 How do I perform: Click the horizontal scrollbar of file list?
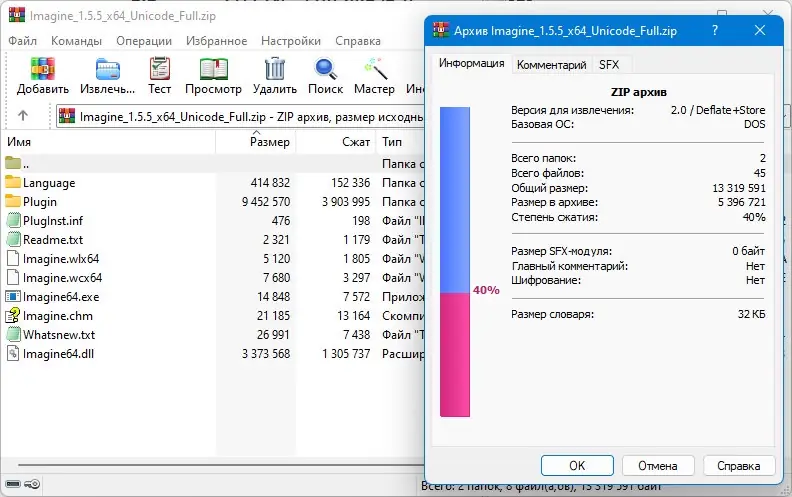click(221, 465)
